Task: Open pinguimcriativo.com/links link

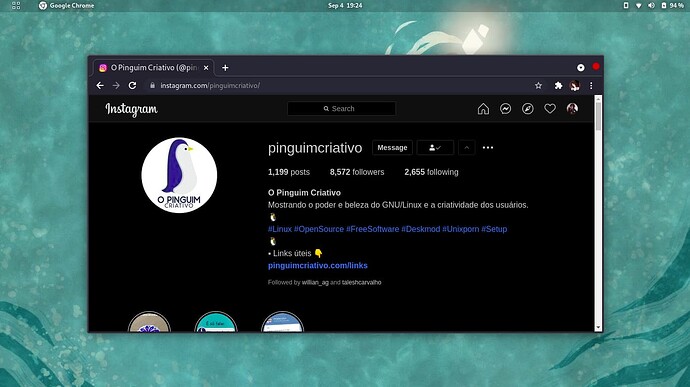Action: coord(318,265)
